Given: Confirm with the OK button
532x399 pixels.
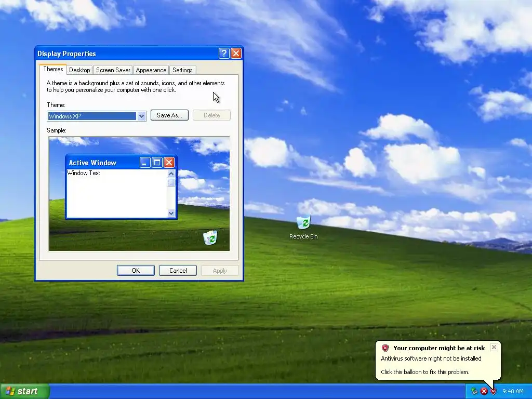Looking at the screenshot, I should pos(136,270).
